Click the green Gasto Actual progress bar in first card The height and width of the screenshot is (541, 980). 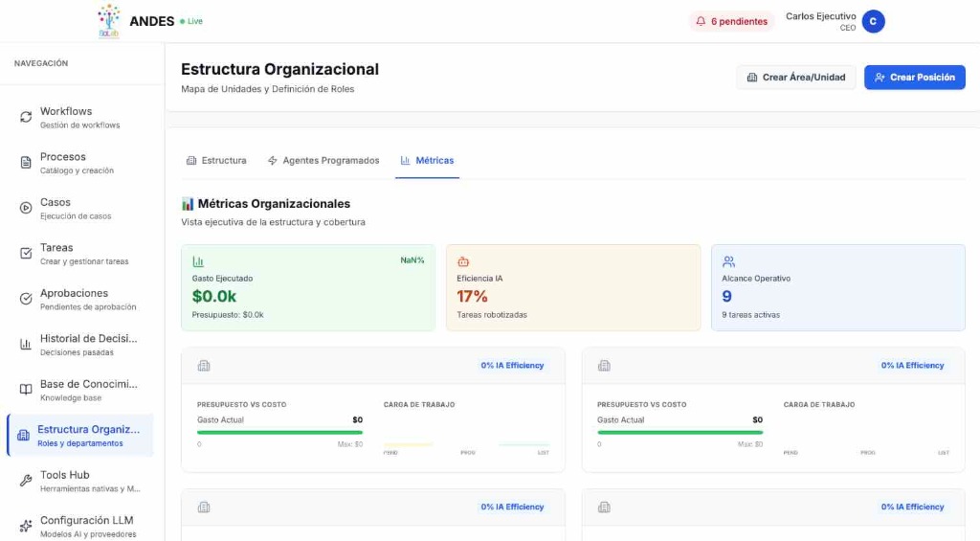tap(279, 433)
